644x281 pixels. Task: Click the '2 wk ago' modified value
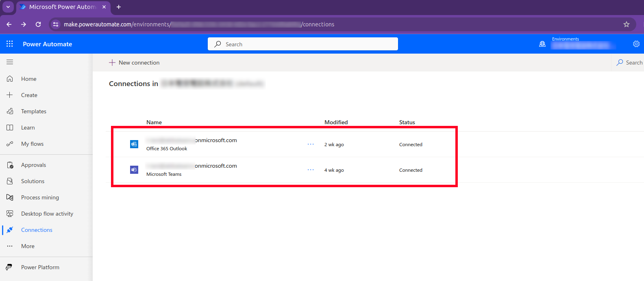(334, 145)
